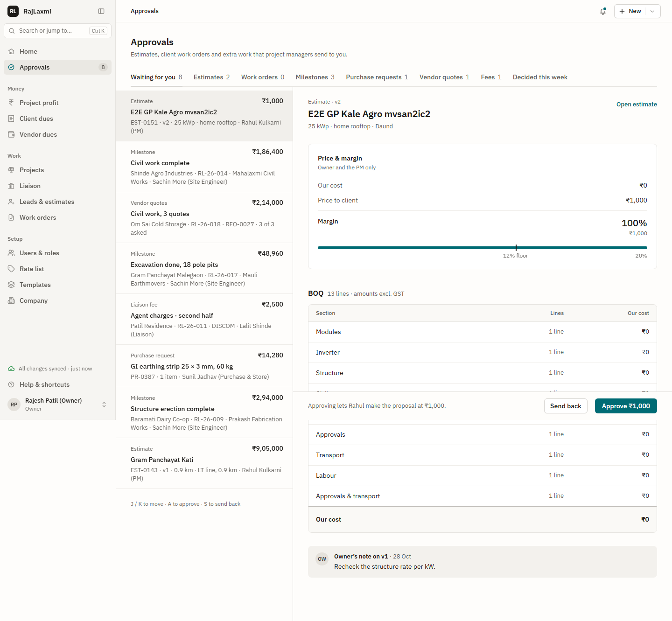Open Approvals in the sidebar
The height and width of the screenshot is (621, 672).
57,67
